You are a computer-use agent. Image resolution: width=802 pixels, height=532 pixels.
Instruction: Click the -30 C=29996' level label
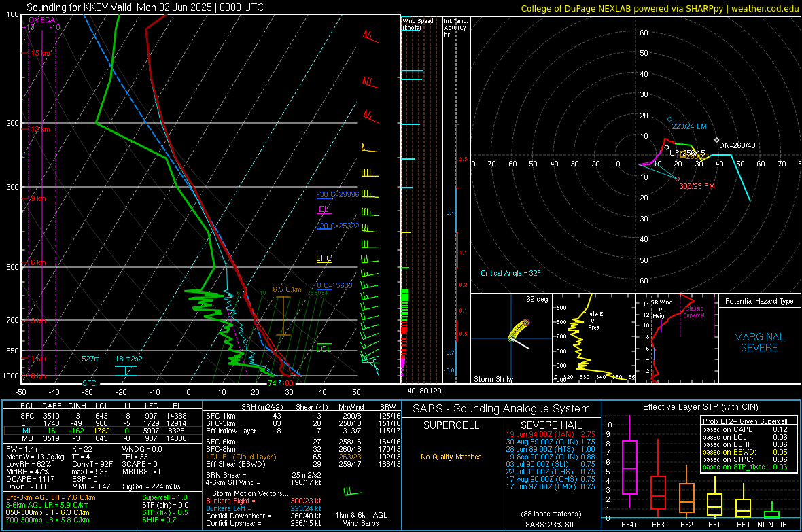[x=338, y=194]
